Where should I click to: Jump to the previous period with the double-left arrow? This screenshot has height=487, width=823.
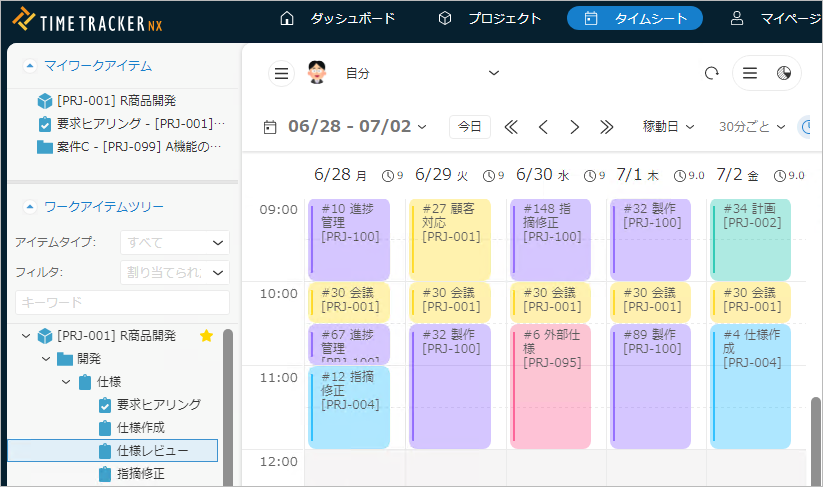coord(511,127)
